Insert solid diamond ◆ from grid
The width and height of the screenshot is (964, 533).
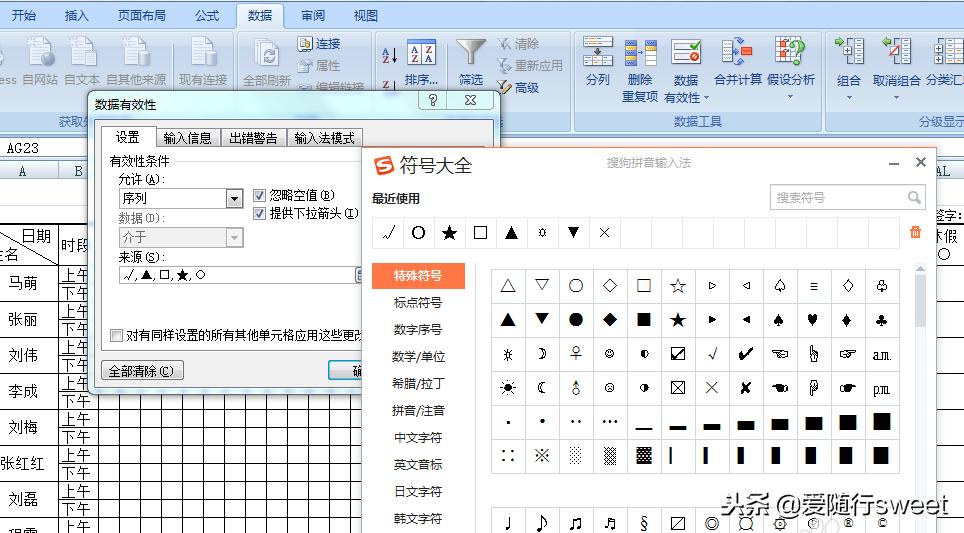[x=610, y=320]
